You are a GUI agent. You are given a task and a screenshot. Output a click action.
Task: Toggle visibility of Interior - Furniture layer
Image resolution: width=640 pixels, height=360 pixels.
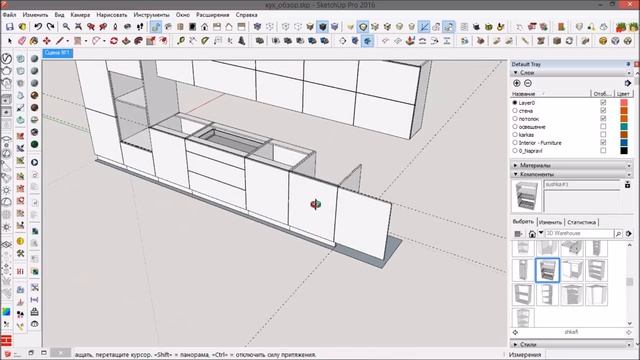(603, 142)
